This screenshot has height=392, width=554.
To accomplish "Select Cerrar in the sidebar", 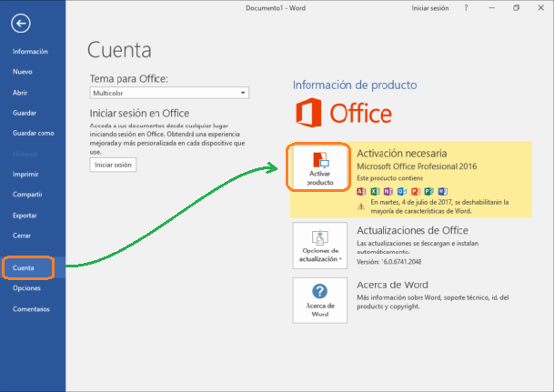I will [22, 236].
